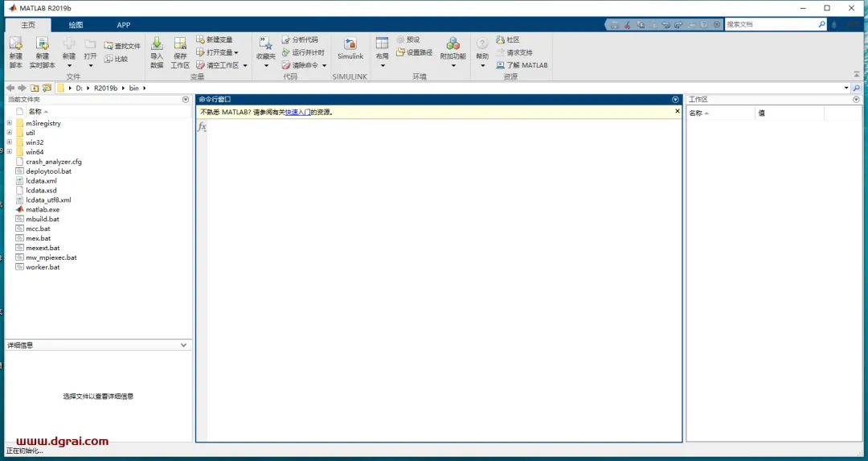Open the 打开变量 (Open Variable) dropdown

218,52
